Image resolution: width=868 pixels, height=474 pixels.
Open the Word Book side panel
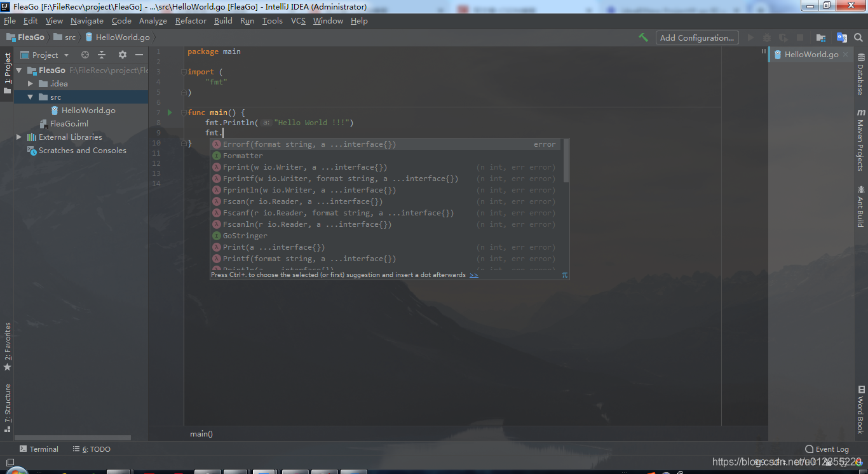coord(861,409)
